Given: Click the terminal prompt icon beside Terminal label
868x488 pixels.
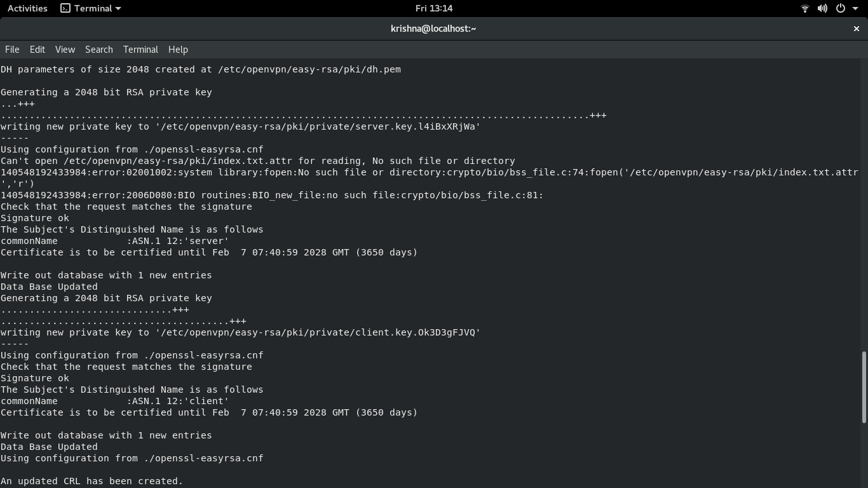Looking at the screenshot, I should point(64,8).
